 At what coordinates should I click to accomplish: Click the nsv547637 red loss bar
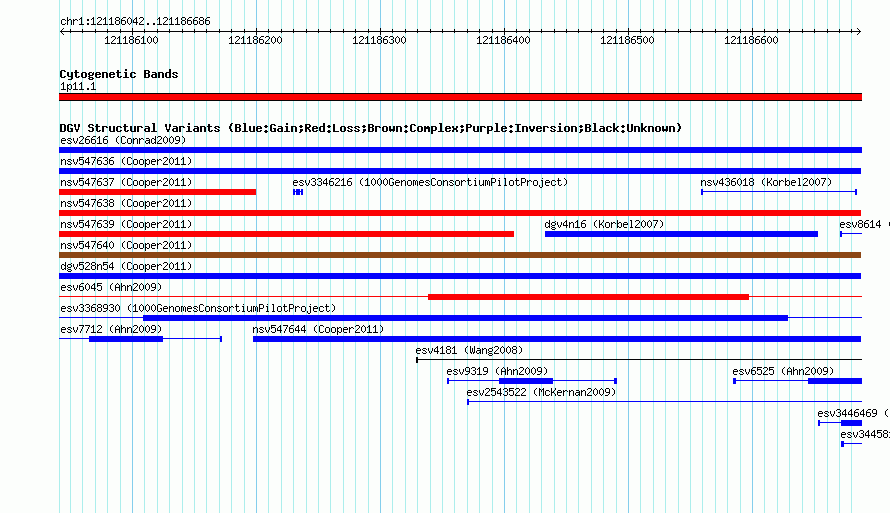[157, 192]
